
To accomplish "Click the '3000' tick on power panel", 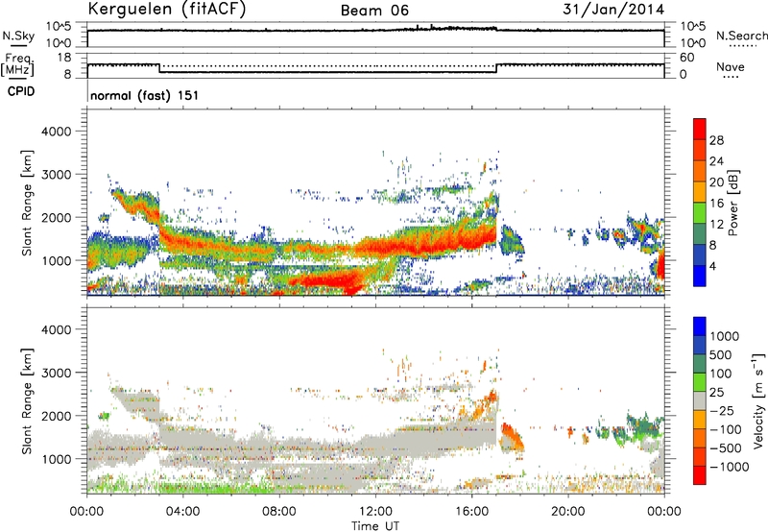I will [57, 175].
